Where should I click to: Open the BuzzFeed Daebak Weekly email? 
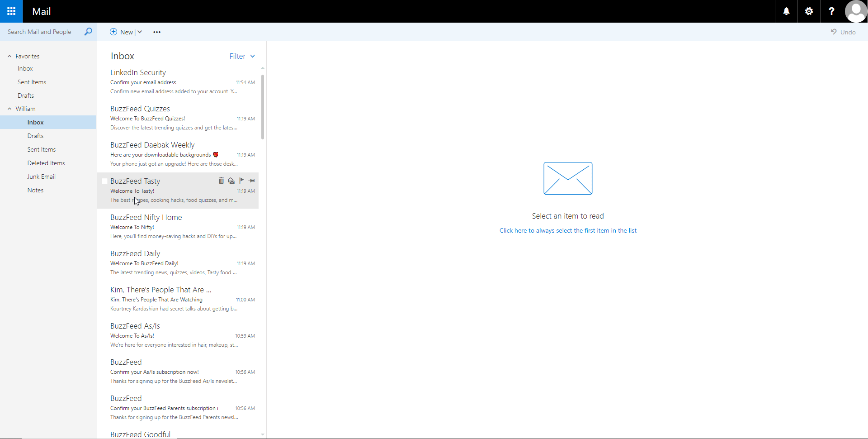[178, 154]
